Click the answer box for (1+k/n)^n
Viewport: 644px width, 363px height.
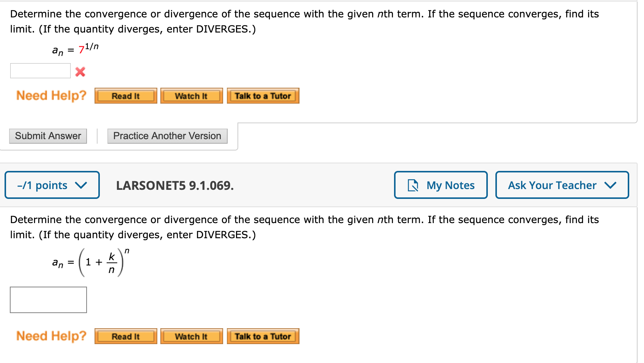48,300
